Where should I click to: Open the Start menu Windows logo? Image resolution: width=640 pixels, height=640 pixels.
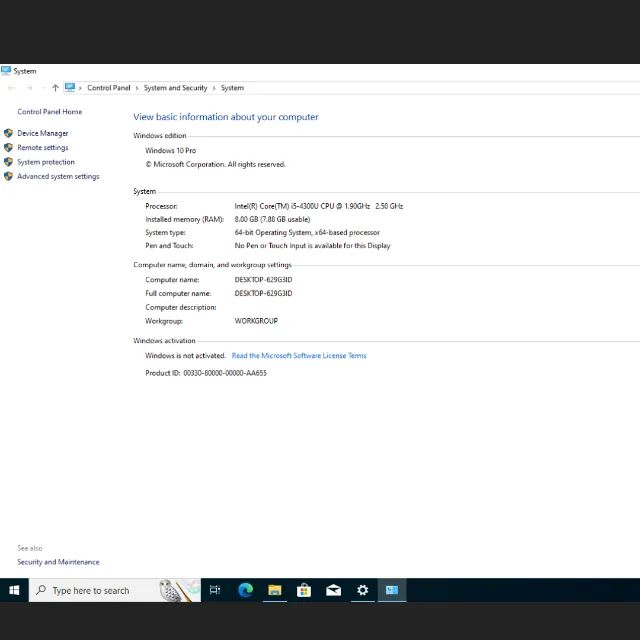tap(14, 590)
